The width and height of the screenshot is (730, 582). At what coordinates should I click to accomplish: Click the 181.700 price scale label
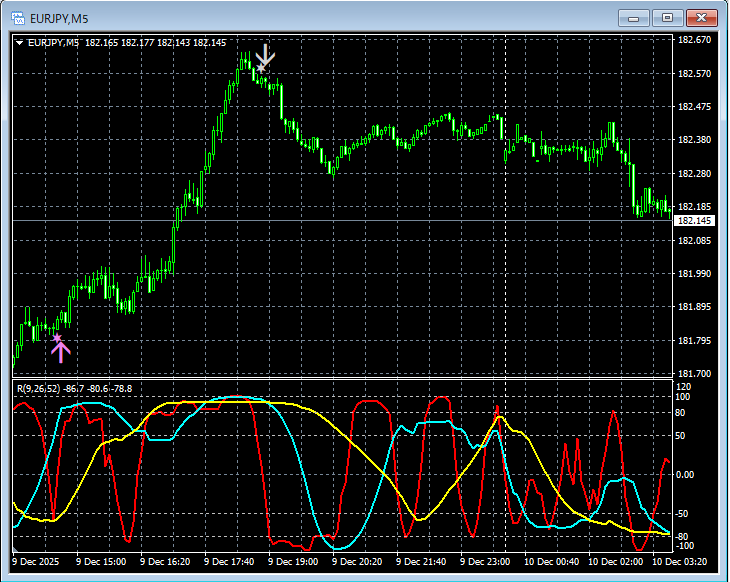694,373
